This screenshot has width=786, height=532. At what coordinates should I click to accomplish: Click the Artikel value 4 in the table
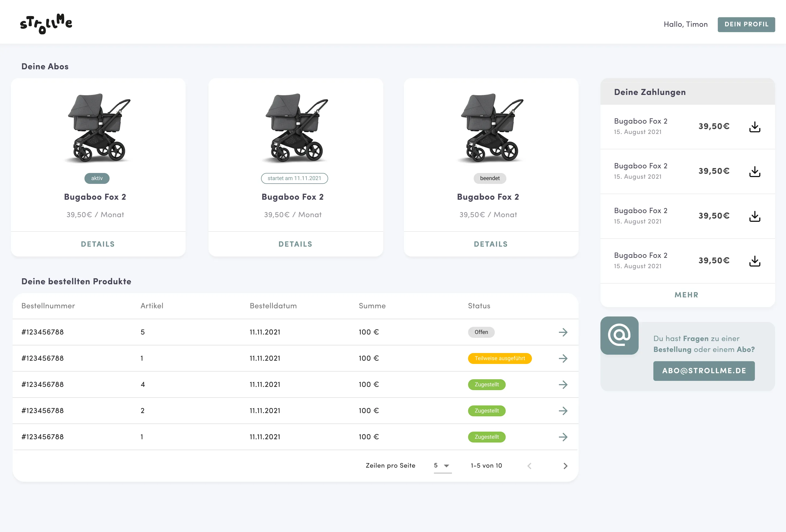click(142, 385)
